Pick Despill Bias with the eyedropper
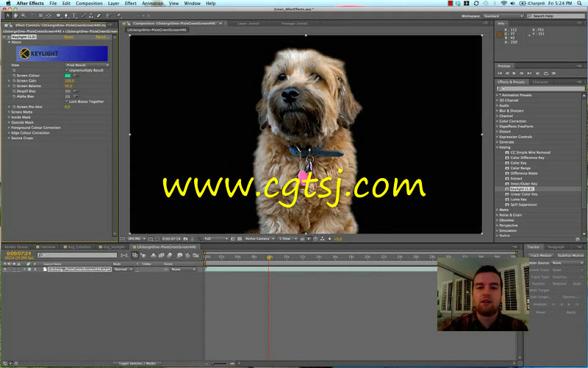 (x=76, y=91)
